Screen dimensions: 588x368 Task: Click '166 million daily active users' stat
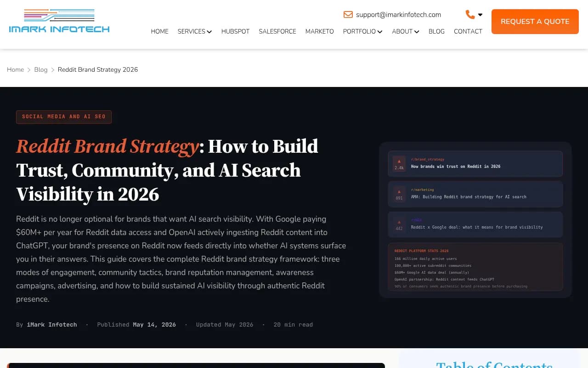[x=425, y=259]
